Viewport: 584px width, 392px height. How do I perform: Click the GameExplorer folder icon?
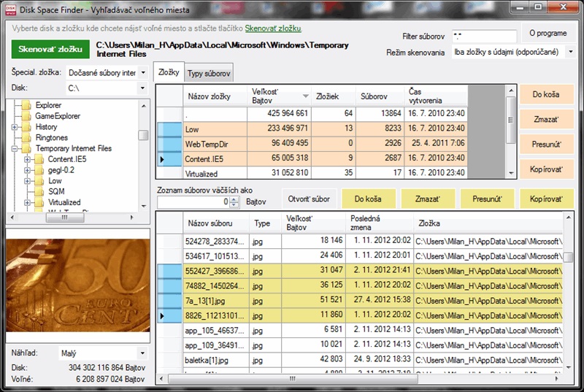click(26, 116)
